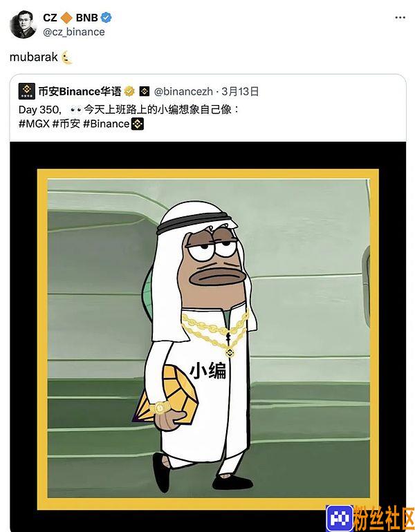Click the #币安 hashtag

pos(66,124)
